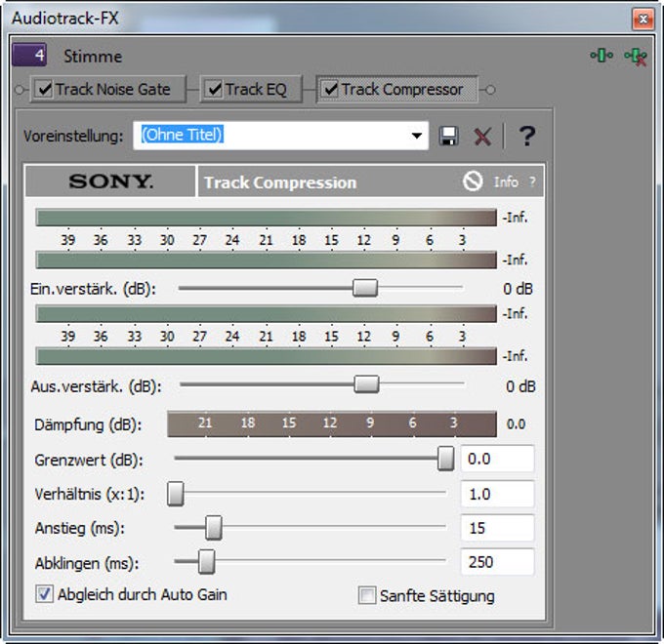The width and height of the screenshot is (664, 644).
Task: Open the Voreinstellung dropdown arrow
Action: click(417, 136)
